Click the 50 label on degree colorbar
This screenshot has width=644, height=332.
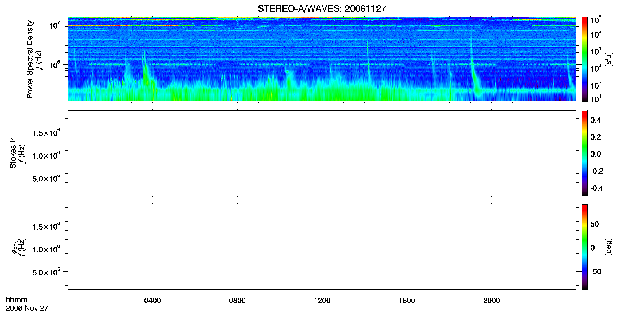coord(595,224)
